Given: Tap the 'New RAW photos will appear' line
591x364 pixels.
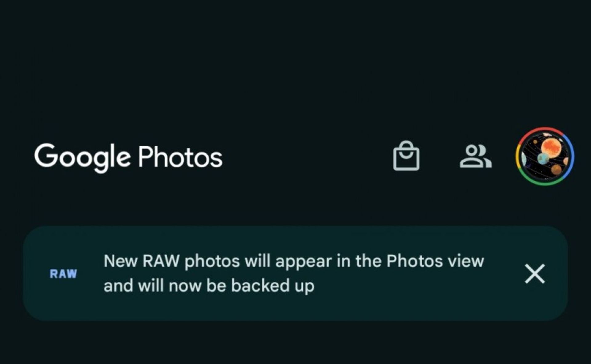Looking at the screenshot, I should click(x=294, y=261).
